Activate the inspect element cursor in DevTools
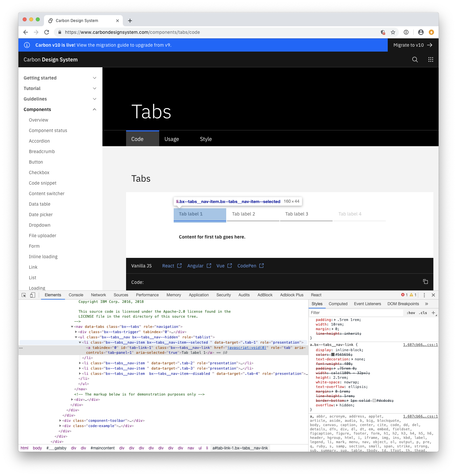 24,295
